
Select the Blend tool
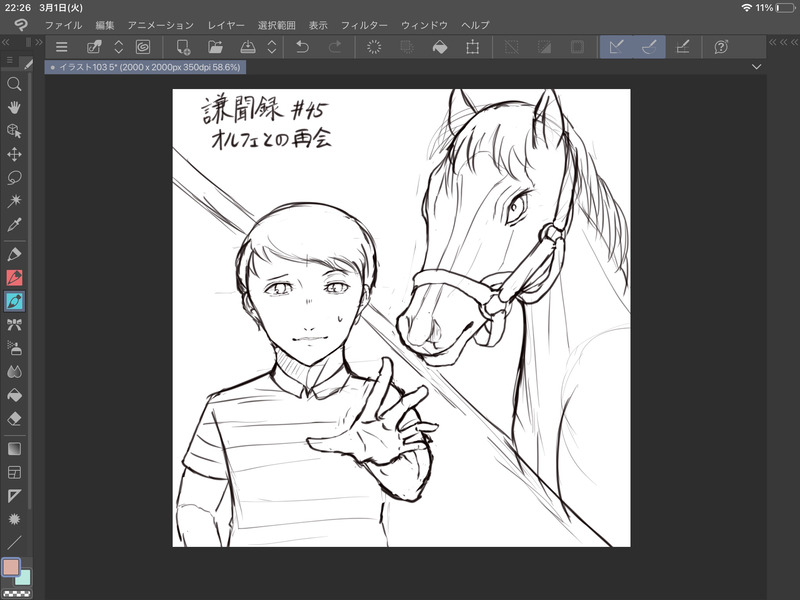pos(14,372)
